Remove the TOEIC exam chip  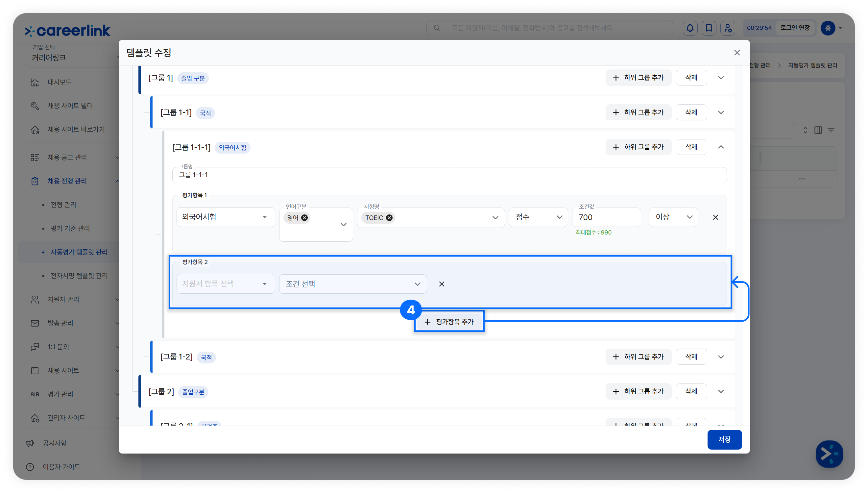pos(389,218)
